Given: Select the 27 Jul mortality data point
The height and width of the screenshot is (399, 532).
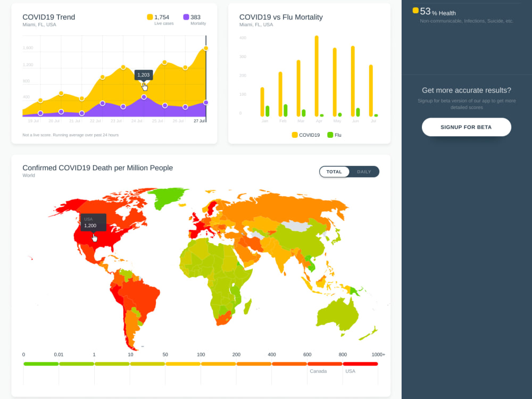Looking at the screenshot, I should coord(205,103).
